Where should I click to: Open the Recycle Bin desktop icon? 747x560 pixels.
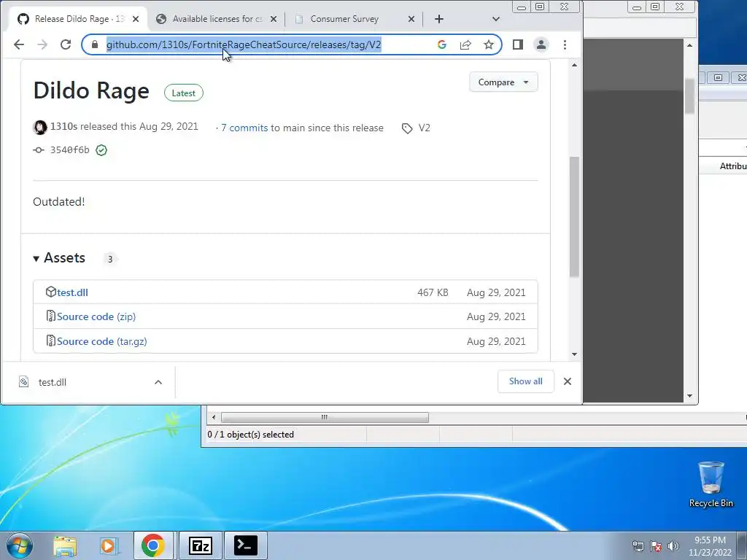click(711, 484)
